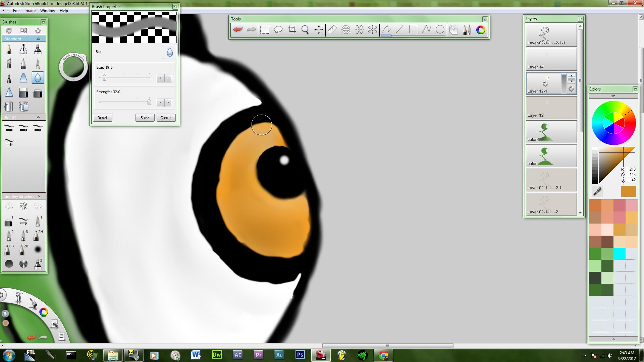Save the Blur brush properties
This screenshot has height=362, width=644.
145,118
